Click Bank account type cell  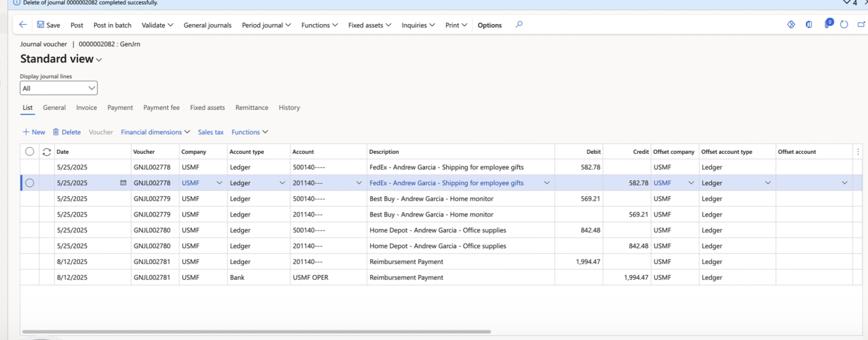click(x=259, y=277)
